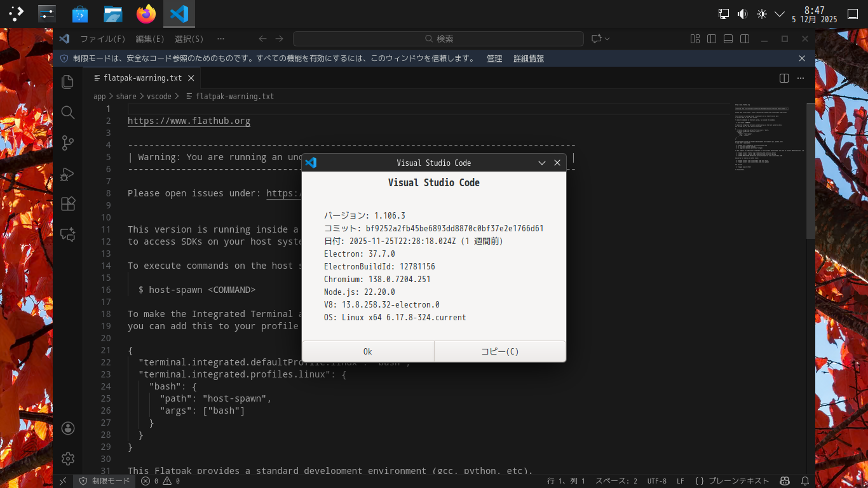This screenshot has width=868, height=488.
Task: Open the Search view in activity bar
Action: (x=68, y=112)
